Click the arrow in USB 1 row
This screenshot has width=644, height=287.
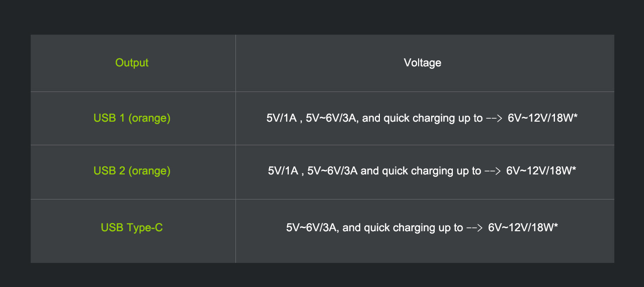pyautogui.click(x=494, y=119)
